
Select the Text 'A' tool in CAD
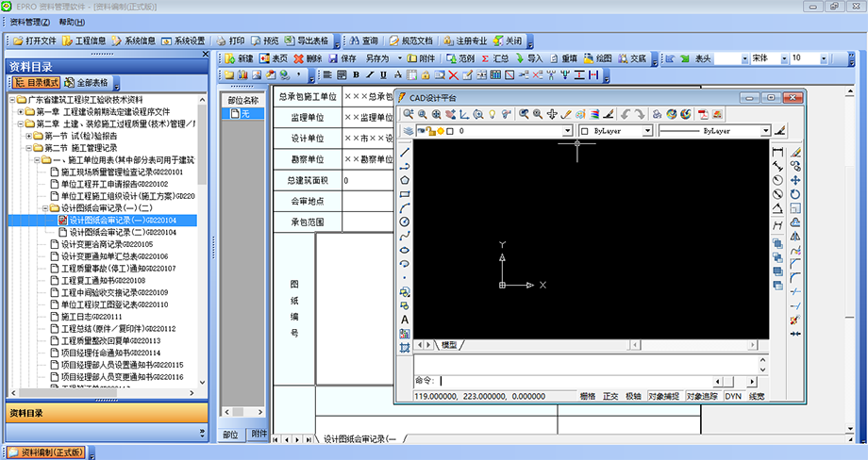click(x=405, y=320)
